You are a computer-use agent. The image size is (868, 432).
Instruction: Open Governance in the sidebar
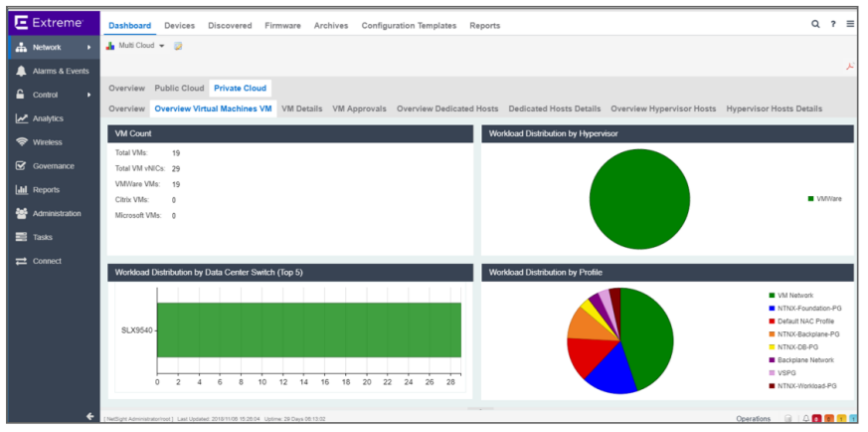point(54,166)
